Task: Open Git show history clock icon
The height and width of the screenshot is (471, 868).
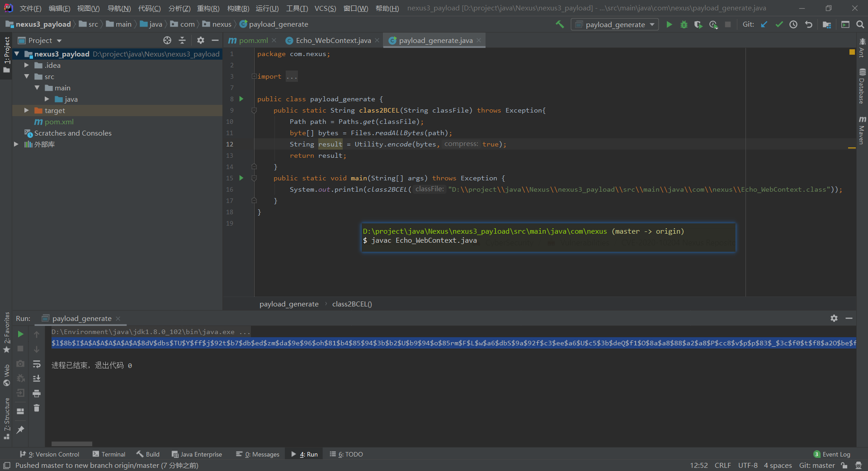Action: (793, 24)
